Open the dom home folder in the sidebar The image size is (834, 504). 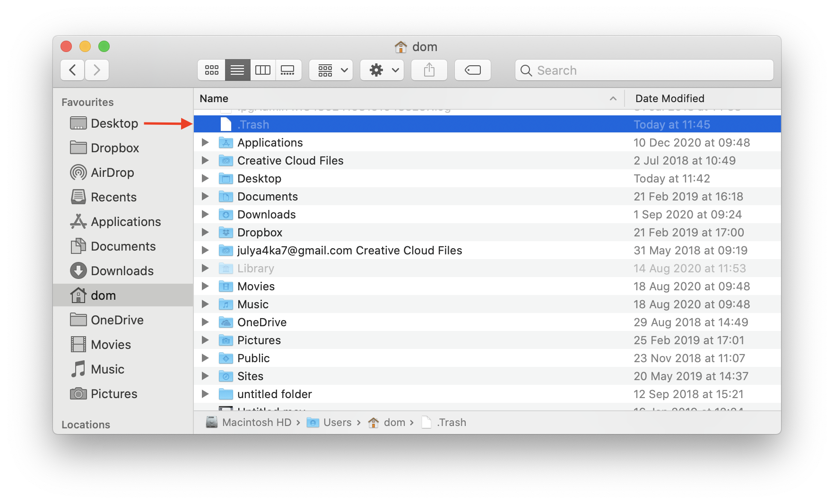tap(103, 295)
